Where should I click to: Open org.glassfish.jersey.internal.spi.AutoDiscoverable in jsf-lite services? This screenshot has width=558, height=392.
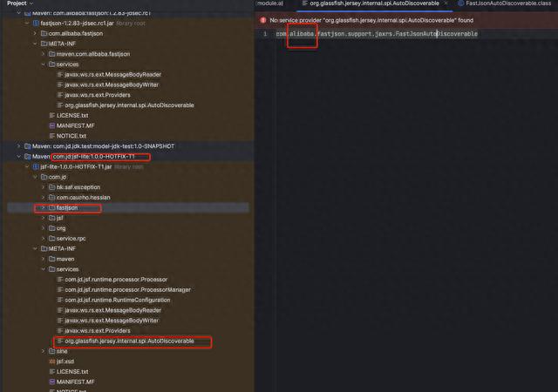[x=130, y=341]
